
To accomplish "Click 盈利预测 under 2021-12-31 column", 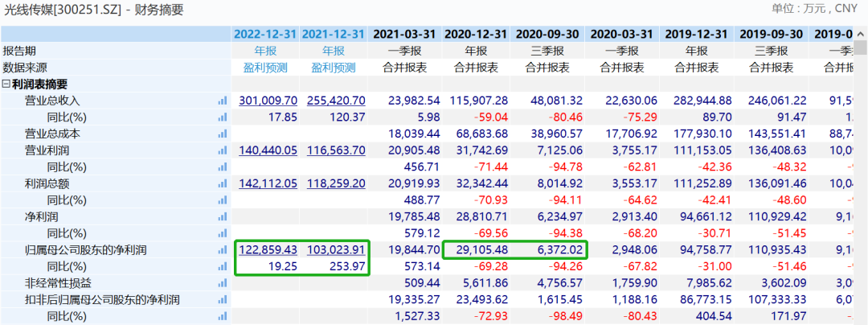I will tap(334, 68).
